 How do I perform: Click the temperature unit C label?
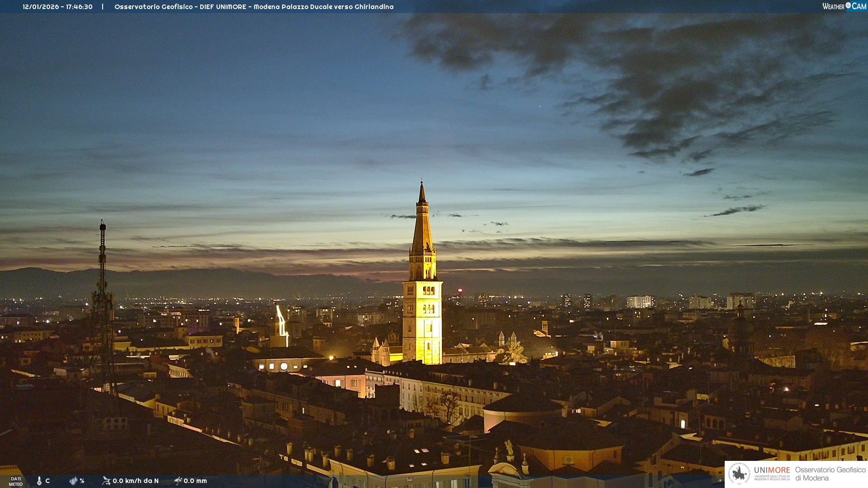(x=47, y=481)
